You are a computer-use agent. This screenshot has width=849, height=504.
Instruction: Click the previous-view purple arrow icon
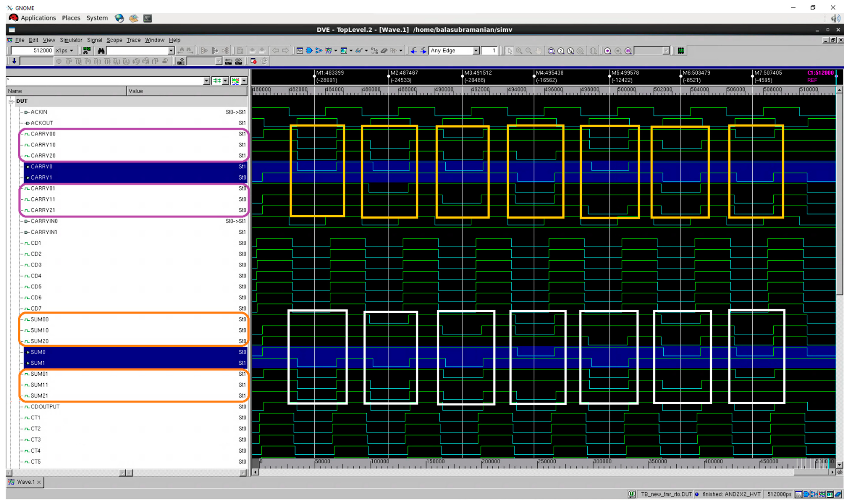pos(607,51)
